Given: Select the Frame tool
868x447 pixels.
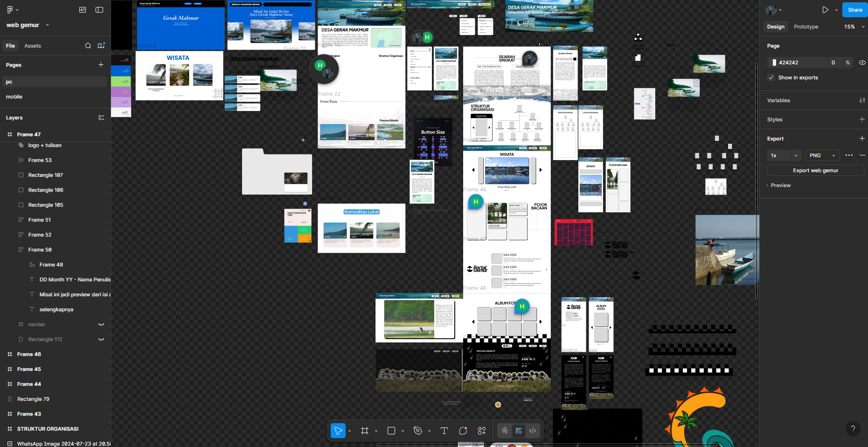Looking at the screenshot, I should click(365, 431).
